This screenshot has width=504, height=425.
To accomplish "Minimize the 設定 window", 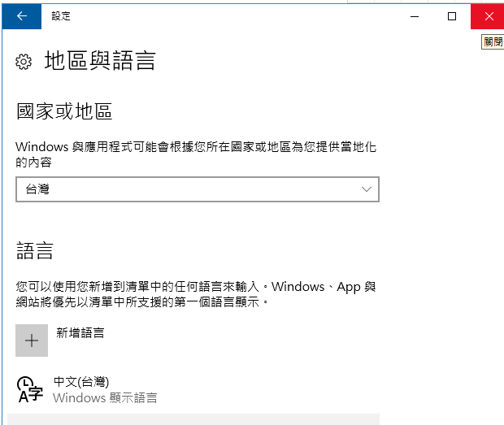I will [415, 16].
